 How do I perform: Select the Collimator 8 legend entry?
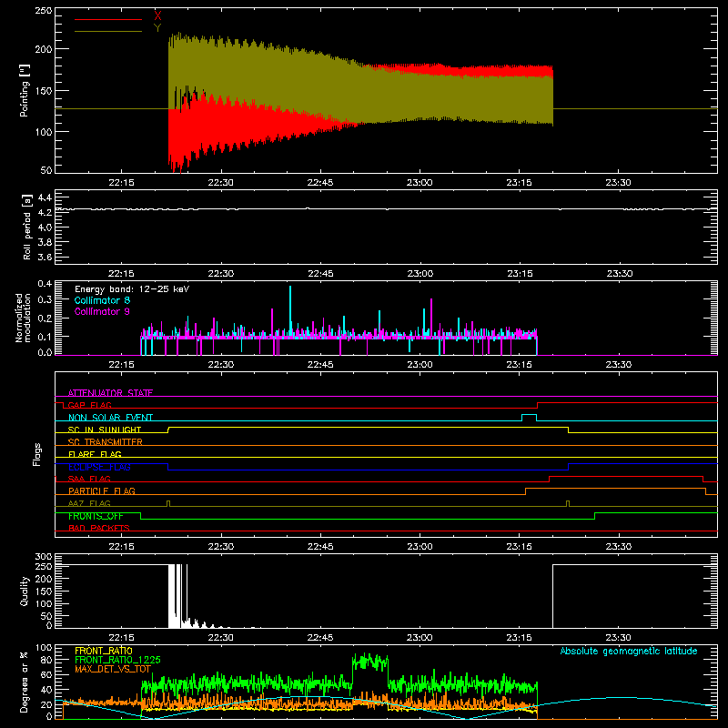pyautogui.click(x=102, y=300)
